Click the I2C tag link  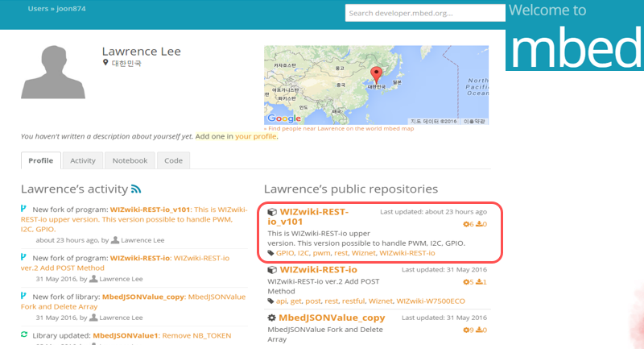click(303, 253)
